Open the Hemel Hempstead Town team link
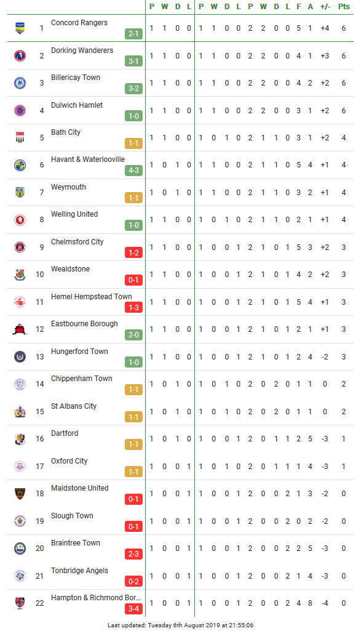The image size is (364, 631). [x=91, y=297]
